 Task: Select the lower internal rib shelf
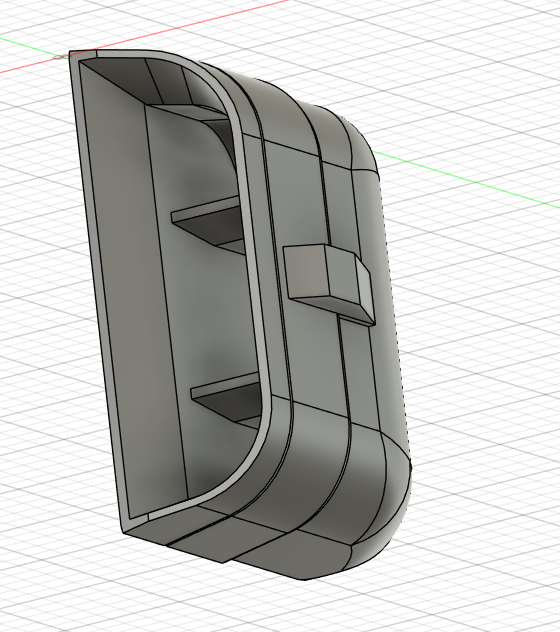pyautogui.click(x=228, y=397)
